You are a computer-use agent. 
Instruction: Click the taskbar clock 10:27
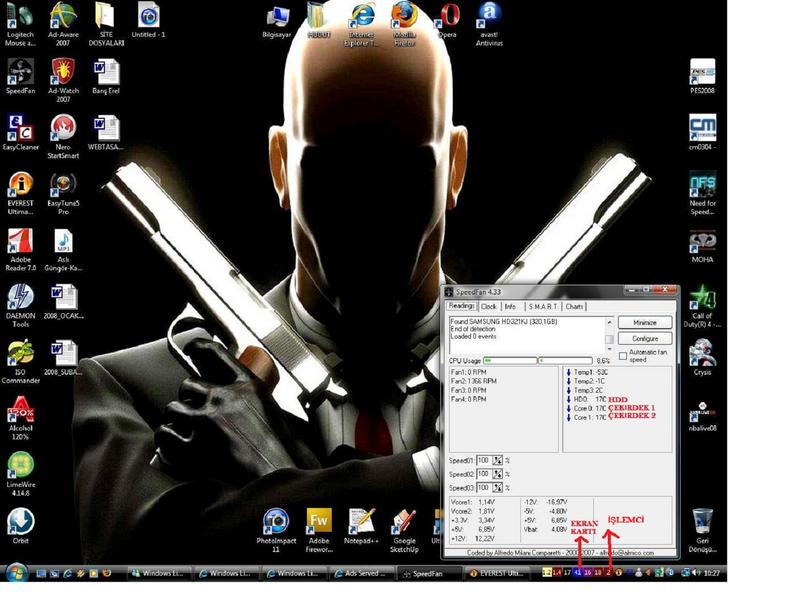coord(712,573)
